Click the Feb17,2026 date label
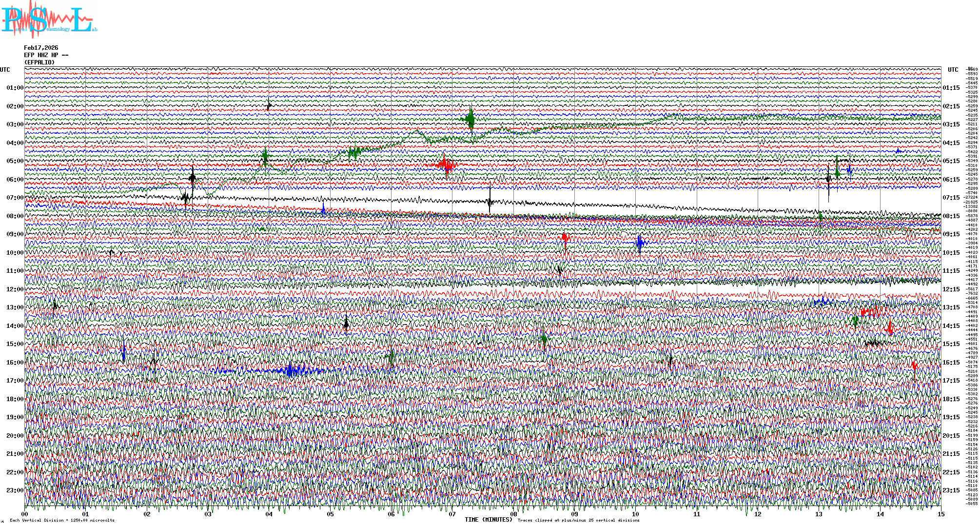Screen dimensions: 980x527 click(41, 48)
